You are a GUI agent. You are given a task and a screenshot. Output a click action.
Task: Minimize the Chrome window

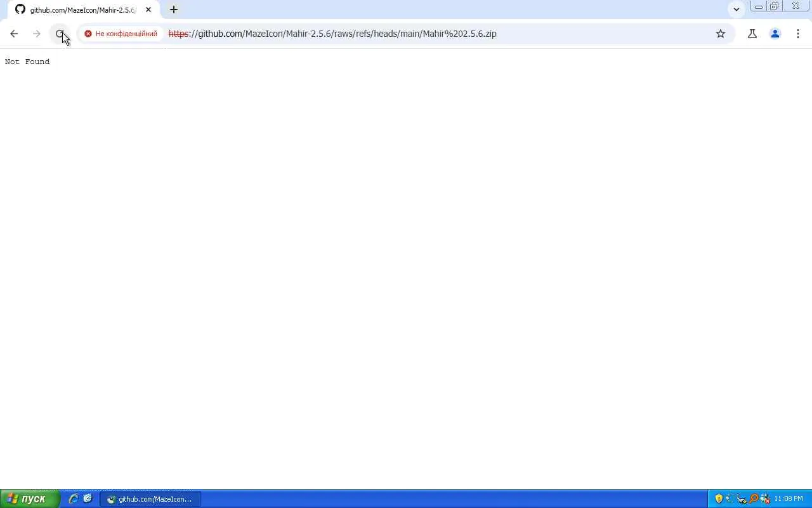point(758,6)
